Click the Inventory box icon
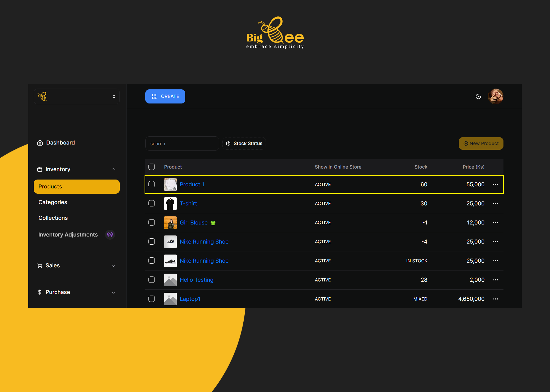 click(40, 169)
